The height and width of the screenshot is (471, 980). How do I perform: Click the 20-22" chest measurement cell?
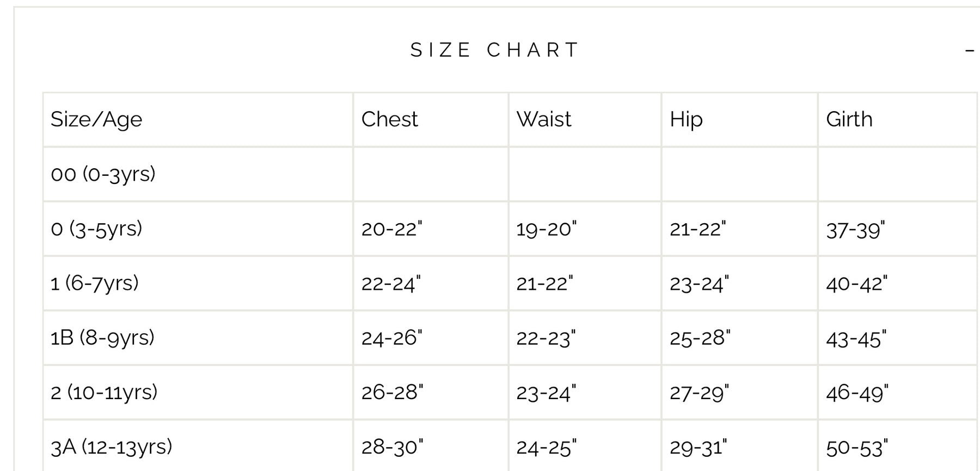click(x=392, y=229)
